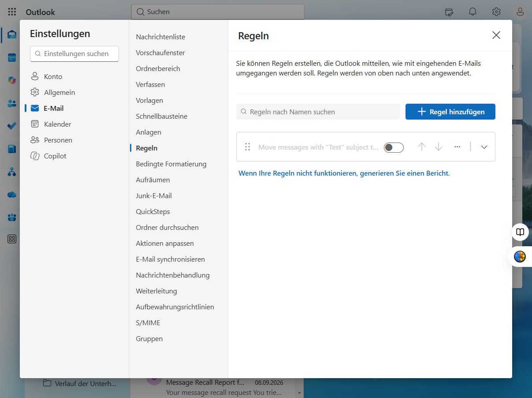Click the Regel hinzufügen button
Image resolution: width=532 pixels, height=398 pixels.
(450, 112)
